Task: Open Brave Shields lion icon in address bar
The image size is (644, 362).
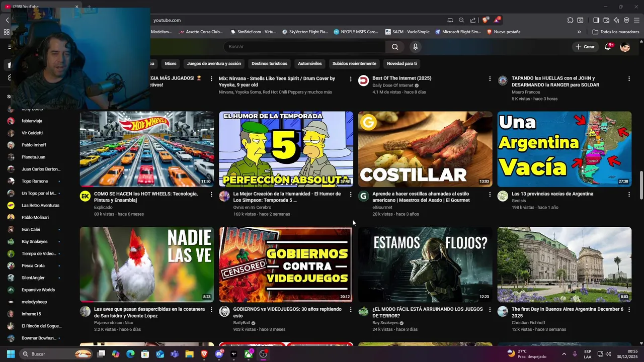Action: [485, 20]
